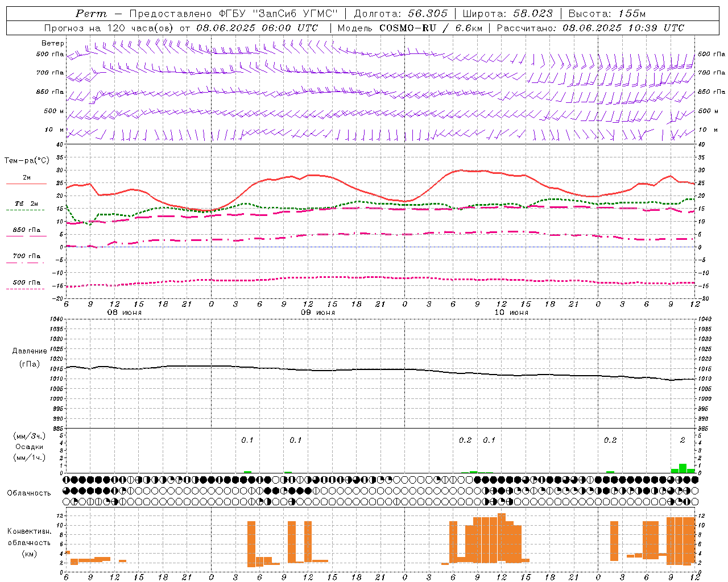This screenshot has width=728, height=582.
Task: Click the "Широта: 58.023" header field
Action: [x=507, y=14]
